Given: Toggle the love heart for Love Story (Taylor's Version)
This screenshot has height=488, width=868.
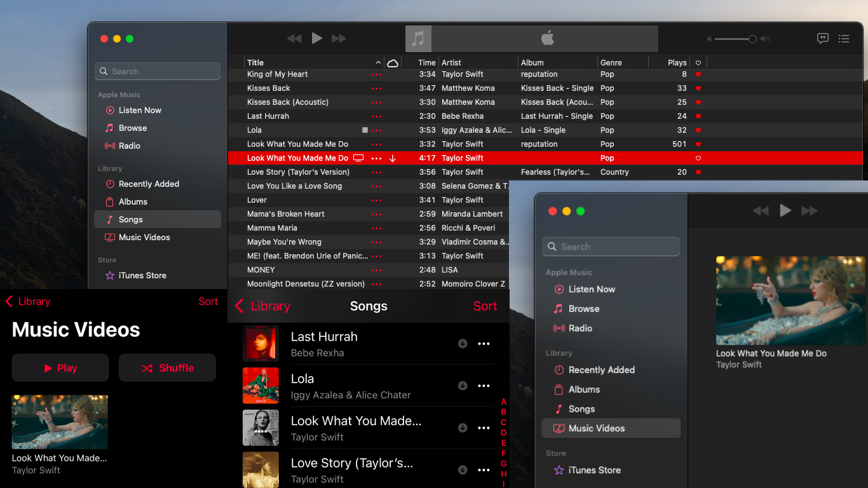Looking at the screenshot, I should (698, 172).
